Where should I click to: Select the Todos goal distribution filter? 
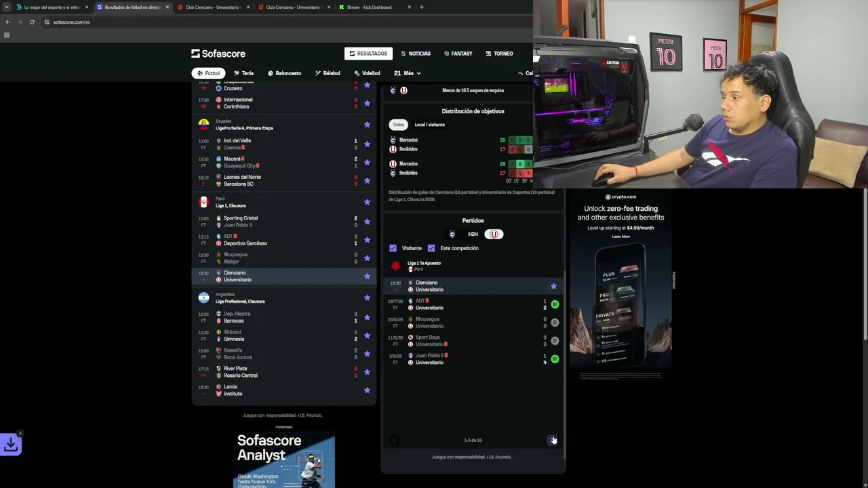pyautogui.click(x=398, y=125)
